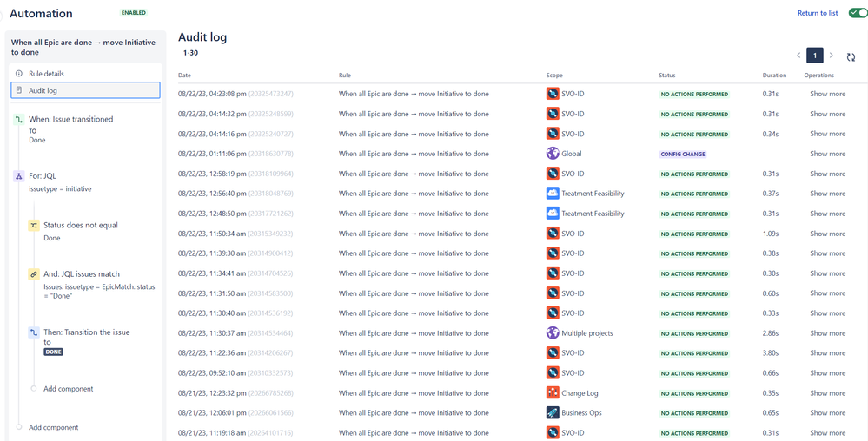Select the Issue transitioned trigger icon
The image size is (868, 441).
point(19,119)
